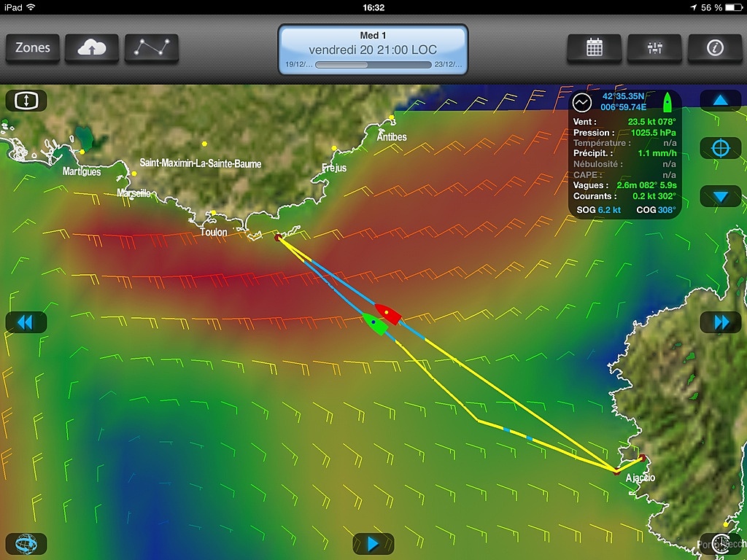Select the route start waypoint near Toulon
747x560 pixels.
278,237
